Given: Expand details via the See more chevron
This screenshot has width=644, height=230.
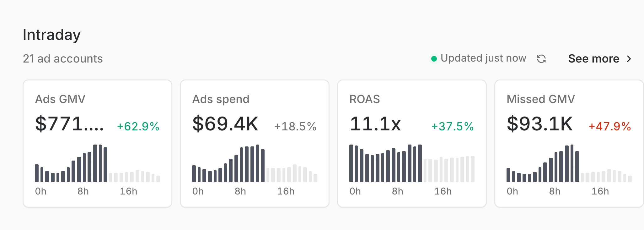Looking at the screenshot, I should coord(629,59).
